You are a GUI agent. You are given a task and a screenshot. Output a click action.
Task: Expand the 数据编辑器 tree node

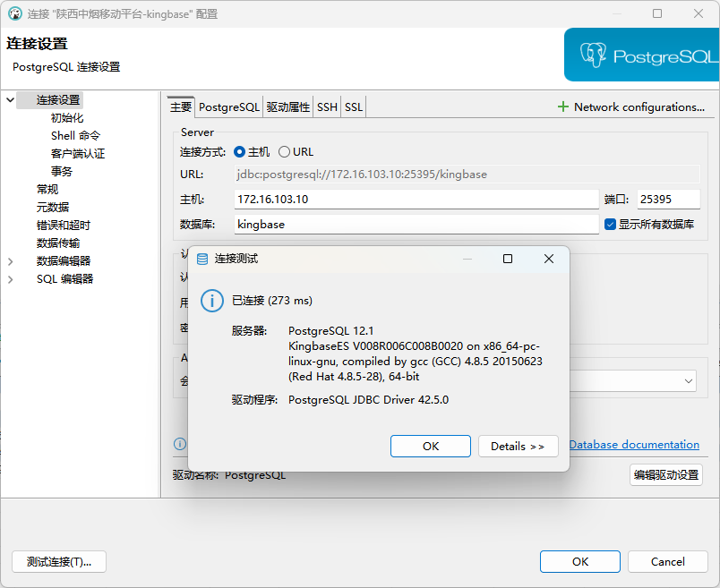(x=11, y=261)
